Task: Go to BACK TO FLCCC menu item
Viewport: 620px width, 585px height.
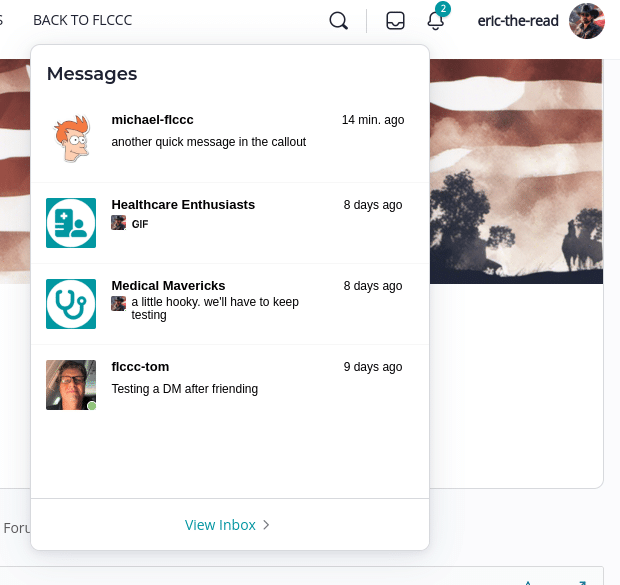Action: (82, 20)
